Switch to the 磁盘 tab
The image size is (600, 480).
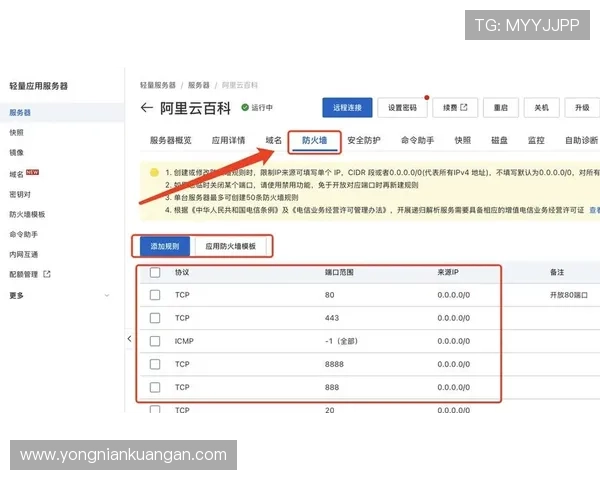click(x=499, y=140)
